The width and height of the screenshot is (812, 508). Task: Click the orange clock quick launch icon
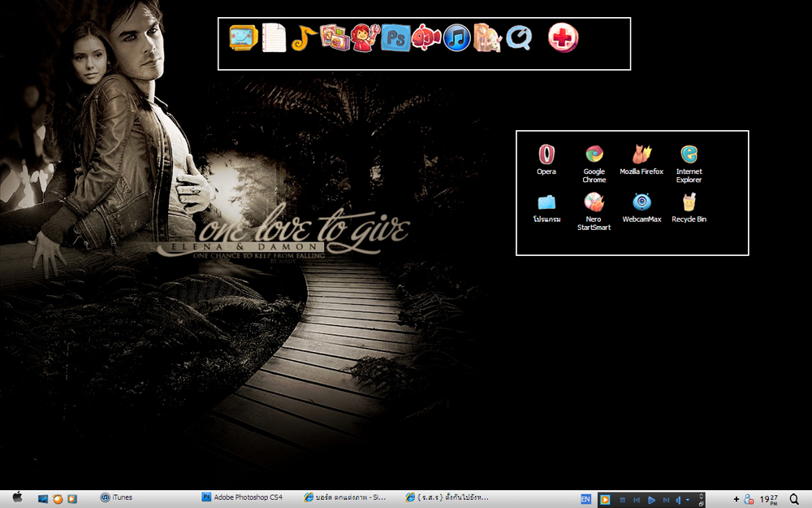[x=58, y=499]
